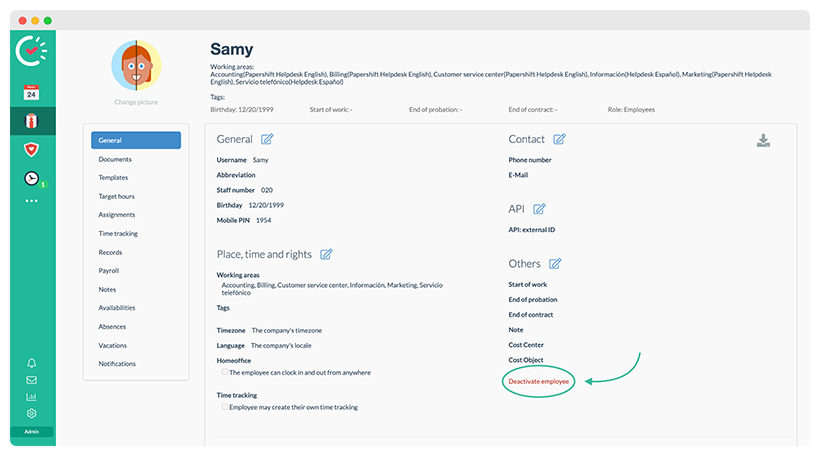
Task: Click End of probation in Others section
Action: [533, 299]
